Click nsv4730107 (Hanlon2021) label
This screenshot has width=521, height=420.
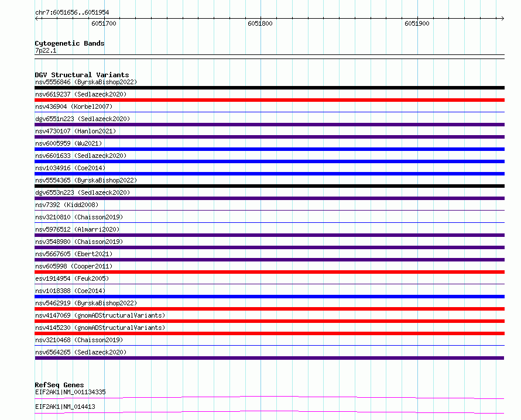(76, 131)
